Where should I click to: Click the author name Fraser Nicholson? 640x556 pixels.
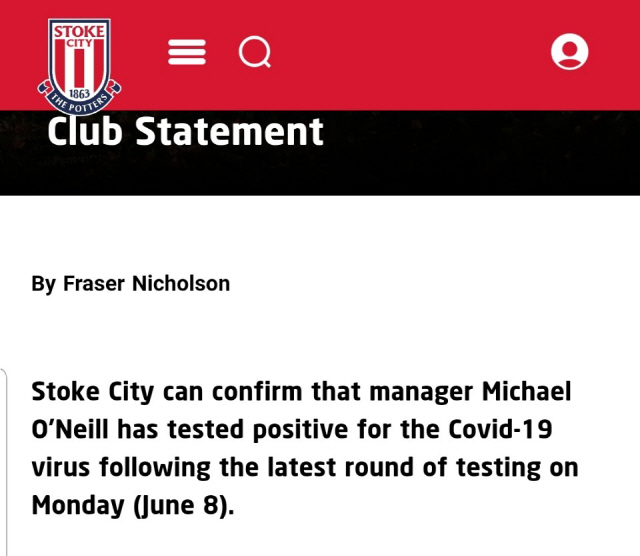click(147, 283)
